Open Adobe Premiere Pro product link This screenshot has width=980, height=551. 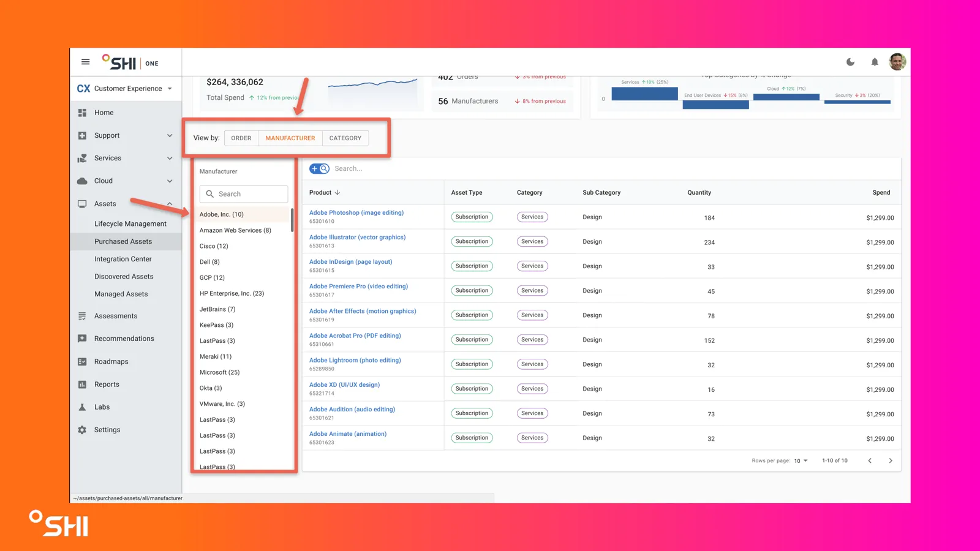tap(358, 286)
